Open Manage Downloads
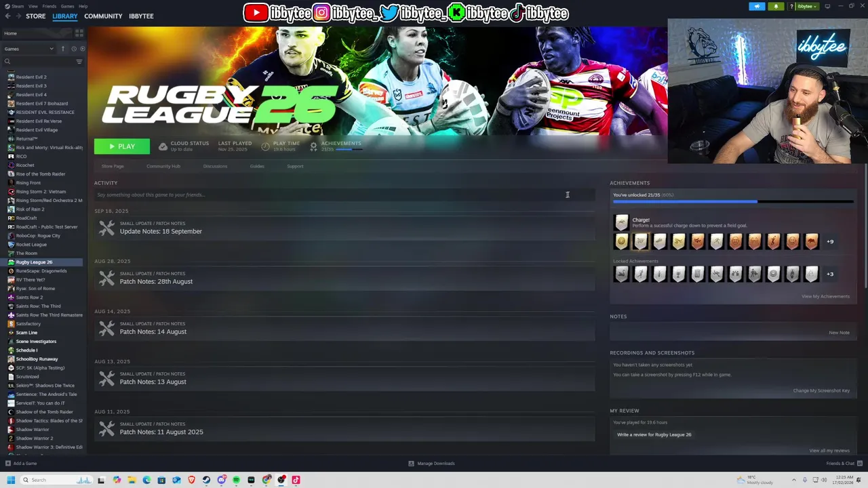This screenshot has width=868, height=488. click(x=431, y=464)
